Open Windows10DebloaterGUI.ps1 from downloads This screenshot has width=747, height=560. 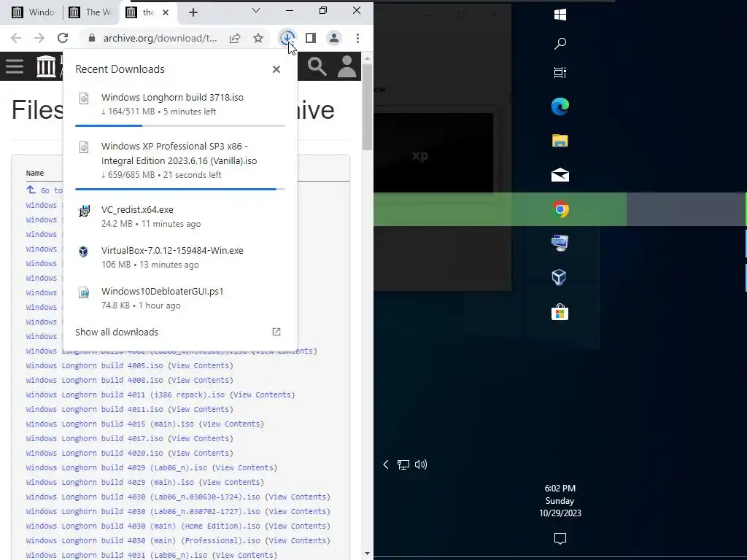180,298
